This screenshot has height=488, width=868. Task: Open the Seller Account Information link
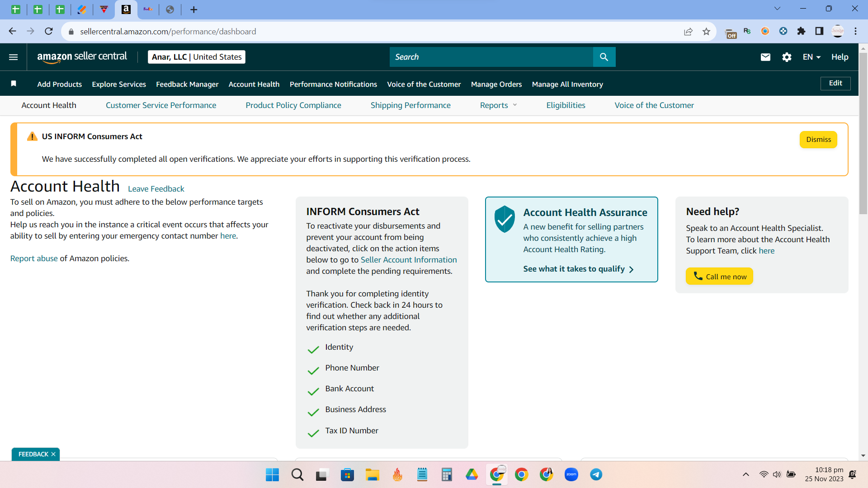(x=409, y=260)
